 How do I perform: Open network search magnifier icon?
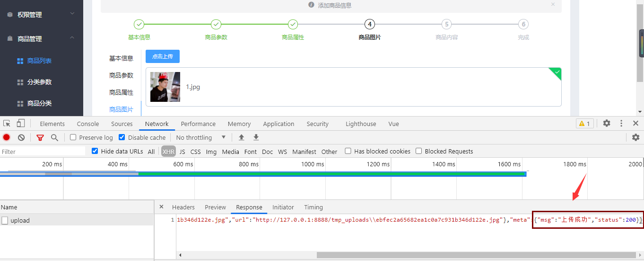pyautogui.click(x=54, y=137)
